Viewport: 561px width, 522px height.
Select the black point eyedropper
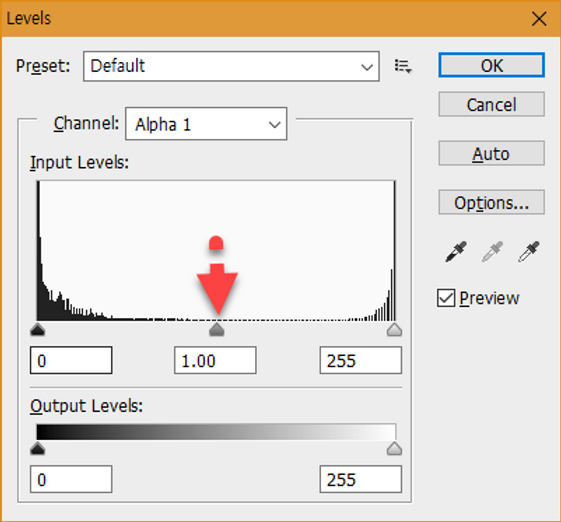(456, 252)
